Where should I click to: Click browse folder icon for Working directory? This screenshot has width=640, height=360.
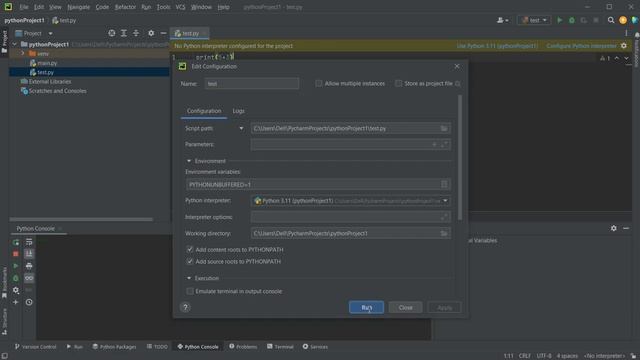click(444, 233)
